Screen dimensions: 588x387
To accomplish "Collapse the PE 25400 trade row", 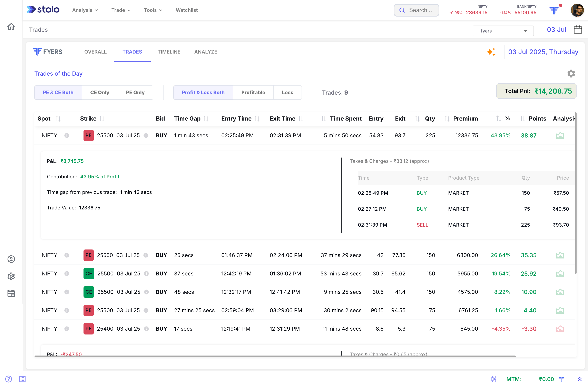I will [x=304, y=329].
